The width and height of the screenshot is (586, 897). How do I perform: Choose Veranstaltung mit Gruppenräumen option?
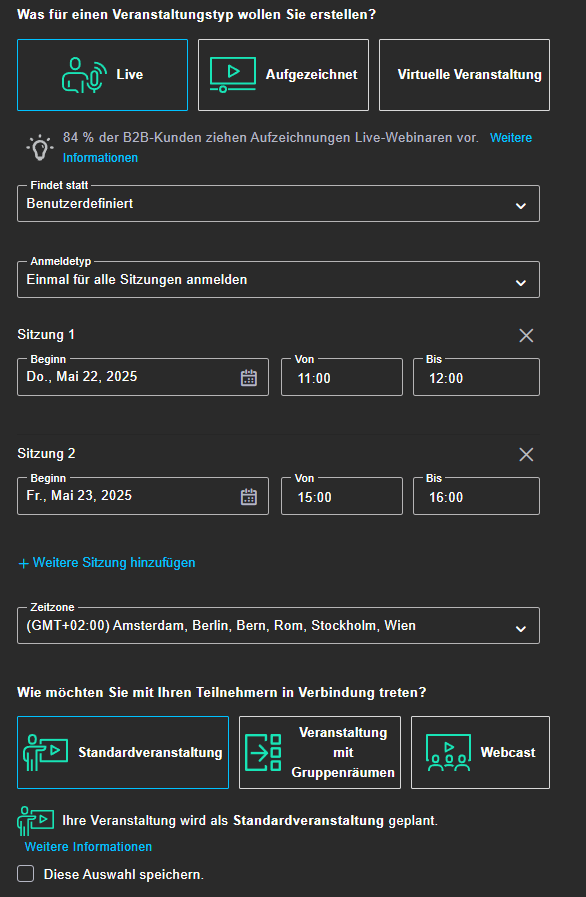click(320, 752)
